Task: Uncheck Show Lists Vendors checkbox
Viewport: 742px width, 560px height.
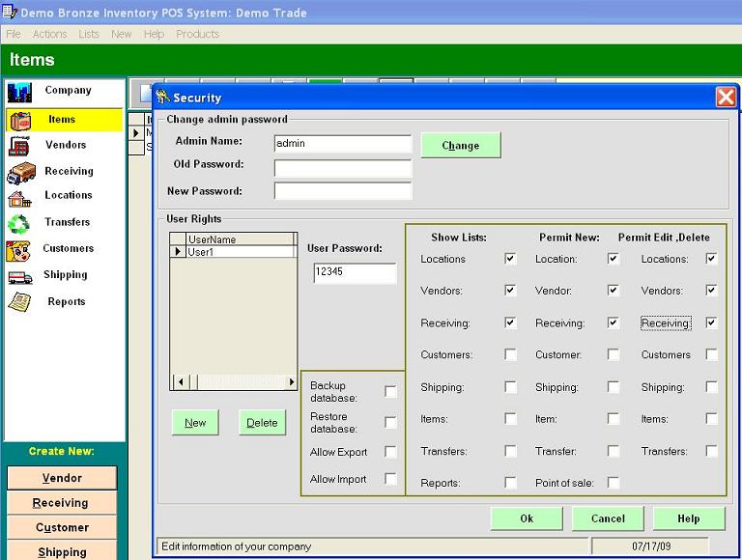Action: coord(510,291)
